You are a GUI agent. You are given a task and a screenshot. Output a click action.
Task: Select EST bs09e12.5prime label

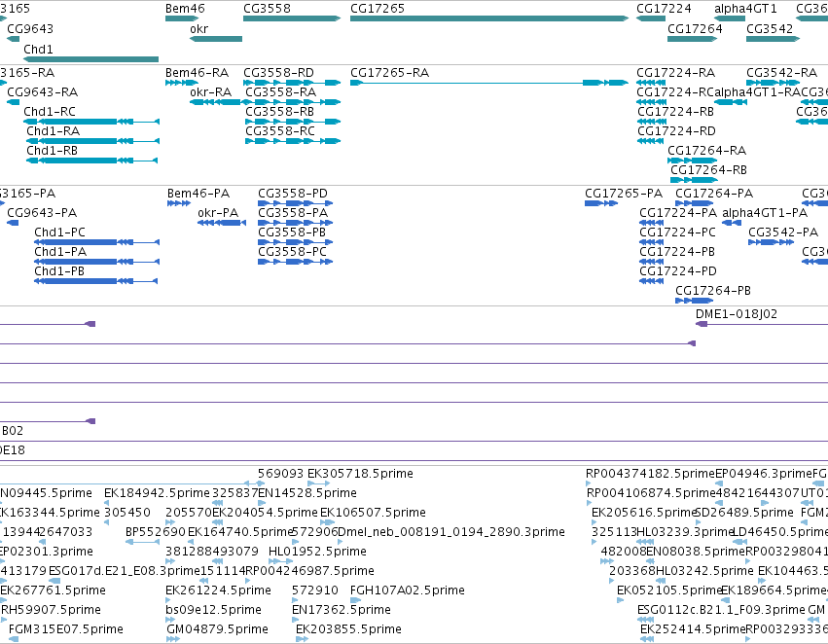[x=213, y=610]
